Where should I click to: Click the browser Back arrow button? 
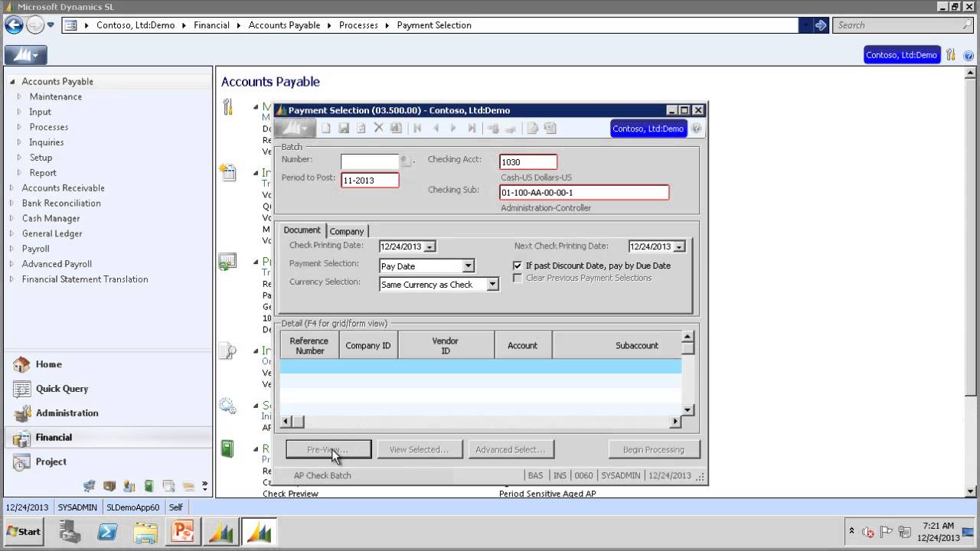tap(14, 25)
